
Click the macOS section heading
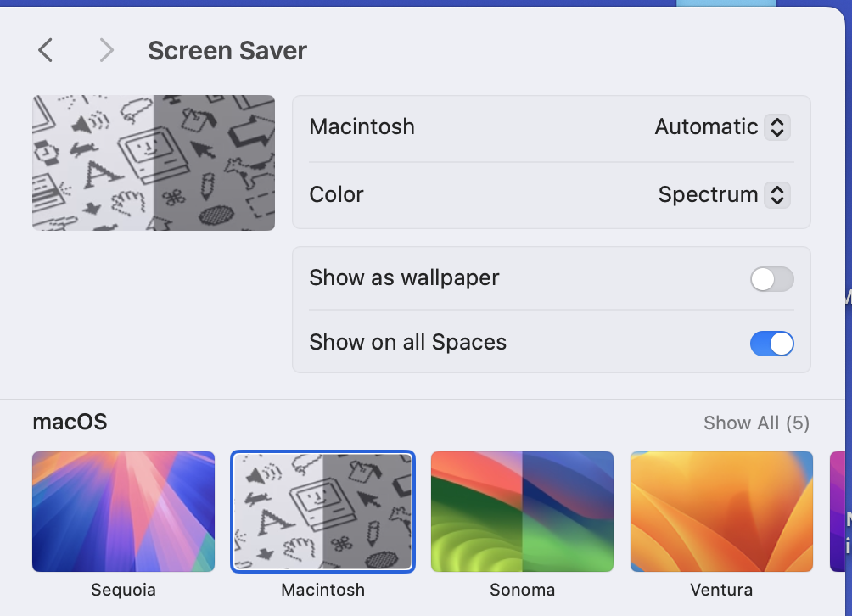(x=70, y=422)
